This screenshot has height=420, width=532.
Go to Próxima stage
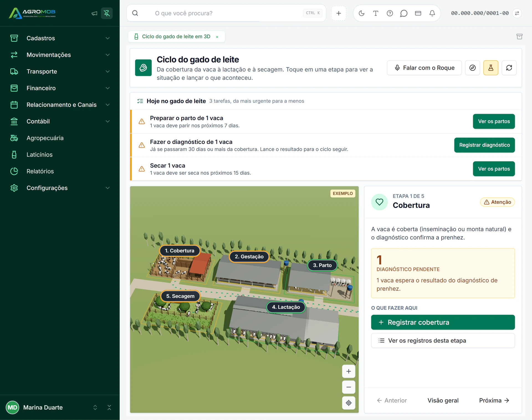tap(494, 400)
